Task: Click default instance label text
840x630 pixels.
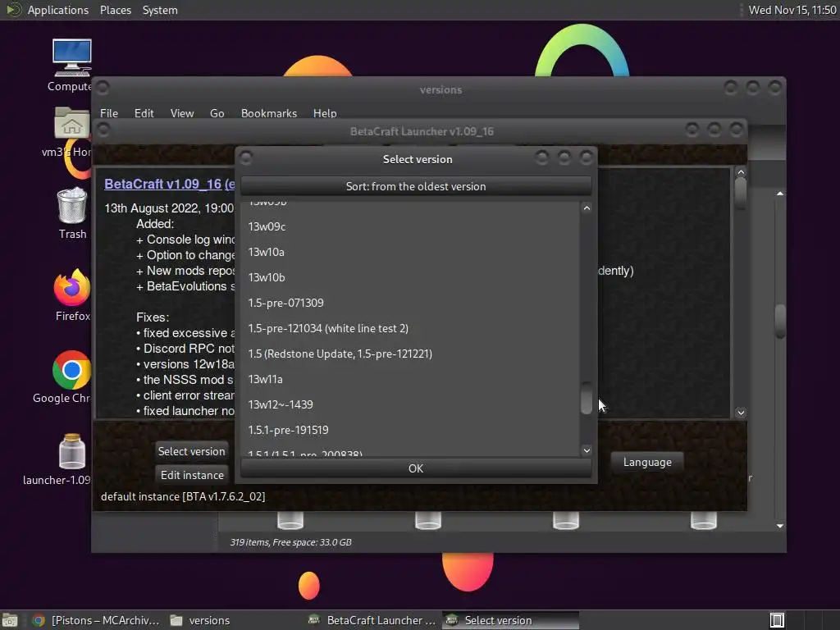Action: click(x=183, y=496)
